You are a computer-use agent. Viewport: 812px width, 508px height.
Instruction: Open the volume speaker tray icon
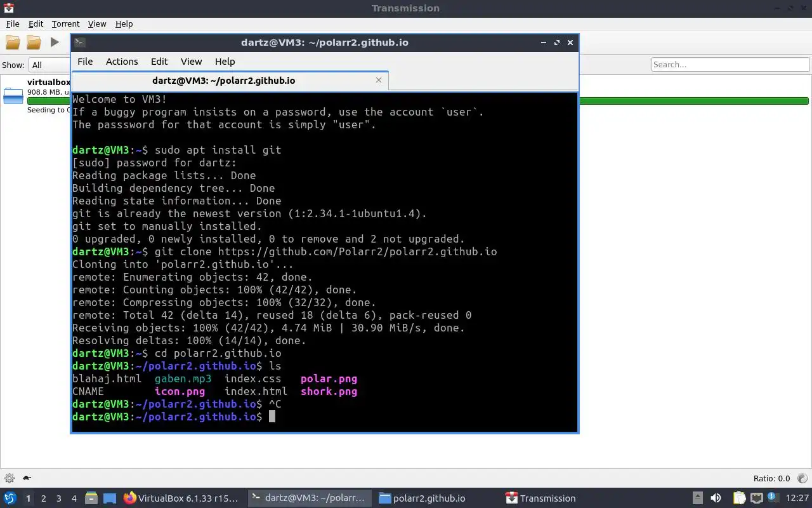[716, 498]
